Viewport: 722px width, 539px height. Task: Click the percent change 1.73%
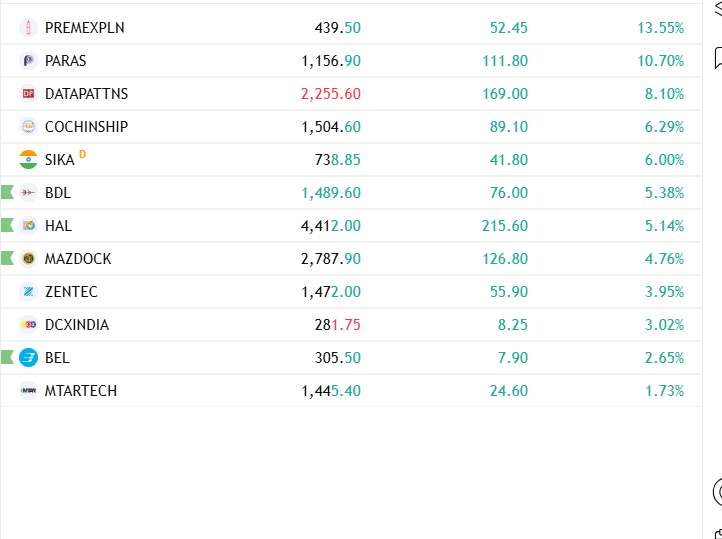[664, 391]
